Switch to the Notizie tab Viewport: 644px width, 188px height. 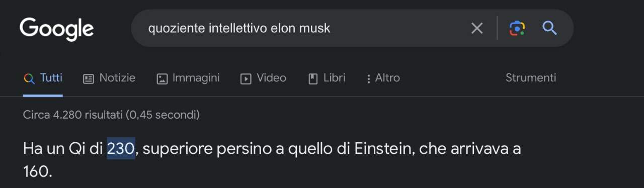pos(109,78)
